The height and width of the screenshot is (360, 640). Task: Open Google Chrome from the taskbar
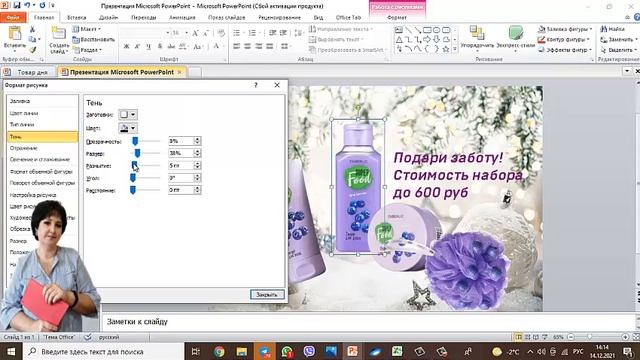click(219, 351)
